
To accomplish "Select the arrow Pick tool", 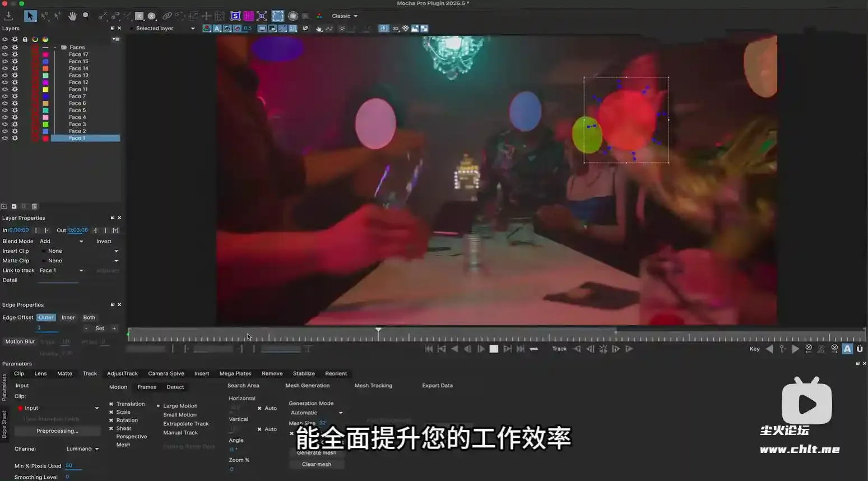I will (30, 16).
